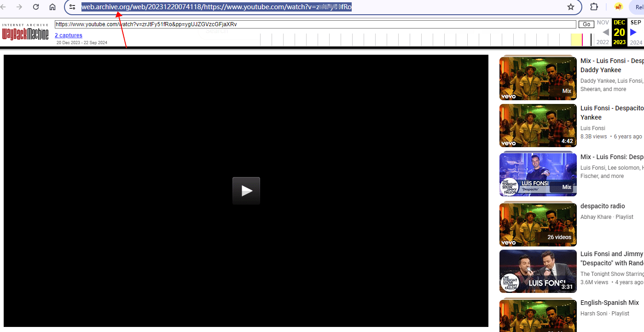This screenshot has width=644, height=332.
Task: Play the archived video
Action: click(246, 191)
